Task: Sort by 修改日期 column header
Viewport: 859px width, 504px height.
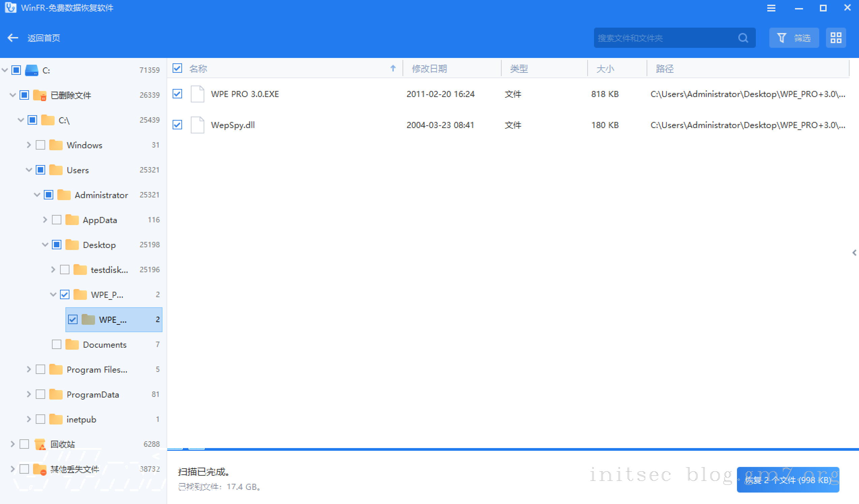Action: 429,69
